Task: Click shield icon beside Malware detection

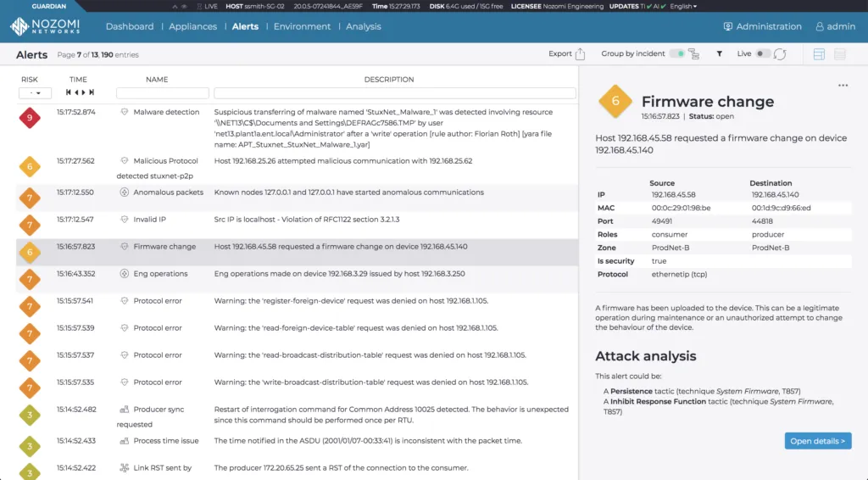Action: click(x=124, y=112)
